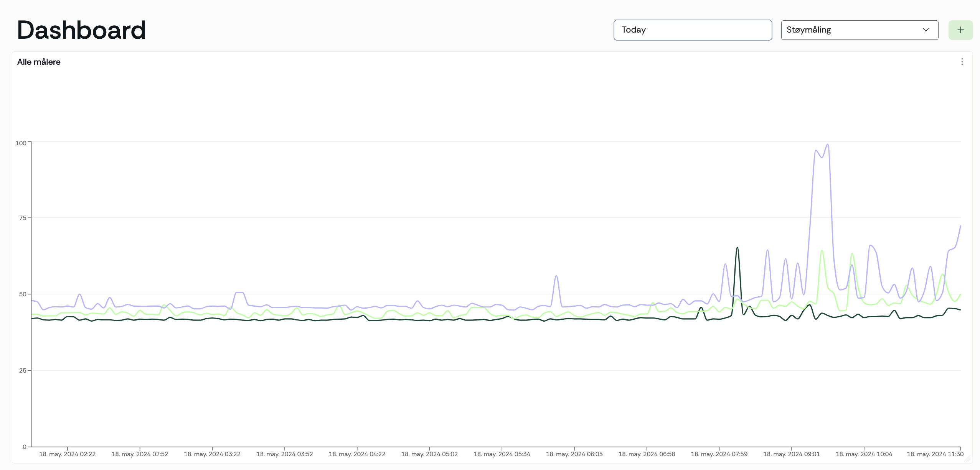Open the three-dot menu on Alle målere card
The height and width of the screenshot is (470, 980).
tap(962, 62)
